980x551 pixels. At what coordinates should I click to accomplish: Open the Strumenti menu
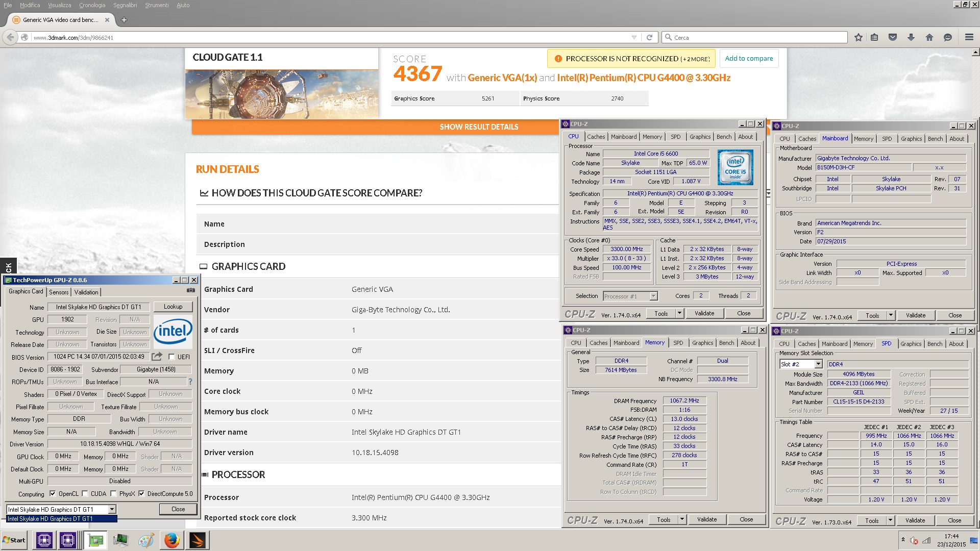157,5
